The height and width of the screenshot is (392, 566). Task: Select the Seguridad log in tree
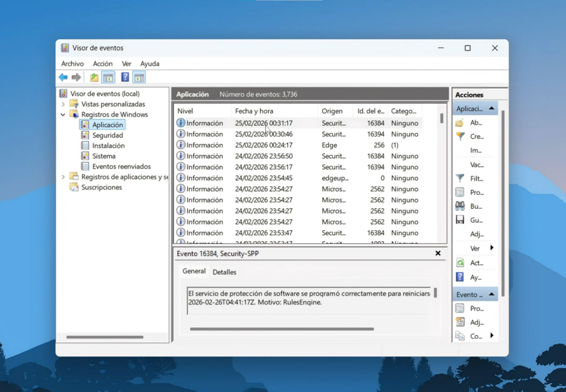point(107,135)
